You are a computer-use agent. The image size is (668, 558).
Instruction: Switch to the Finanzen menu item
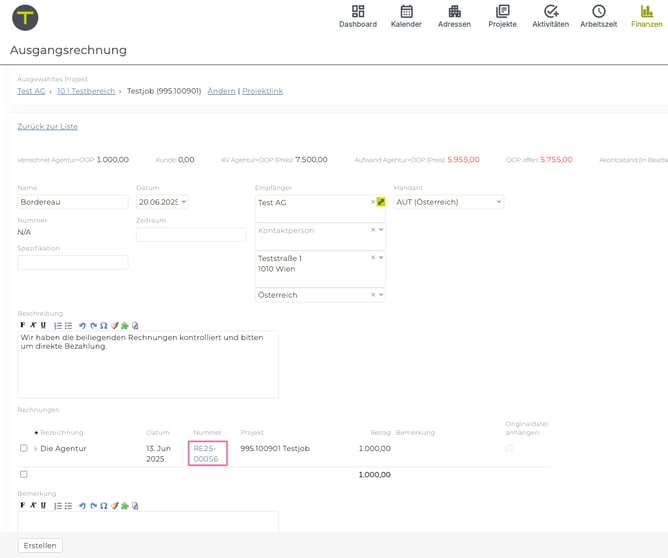(646, 16)
